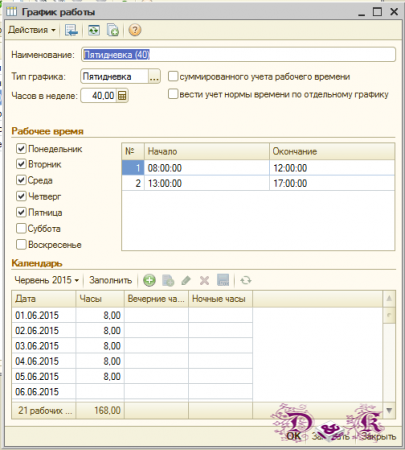Click the calendar scrollbar down arrow

(389, 410)
